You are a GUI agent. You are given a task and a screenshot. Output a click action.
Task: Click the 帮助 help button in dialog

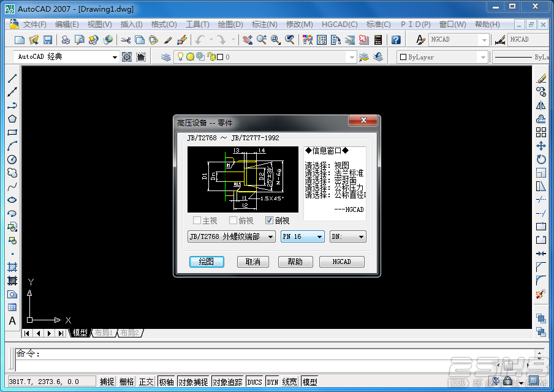click(295, 262)
